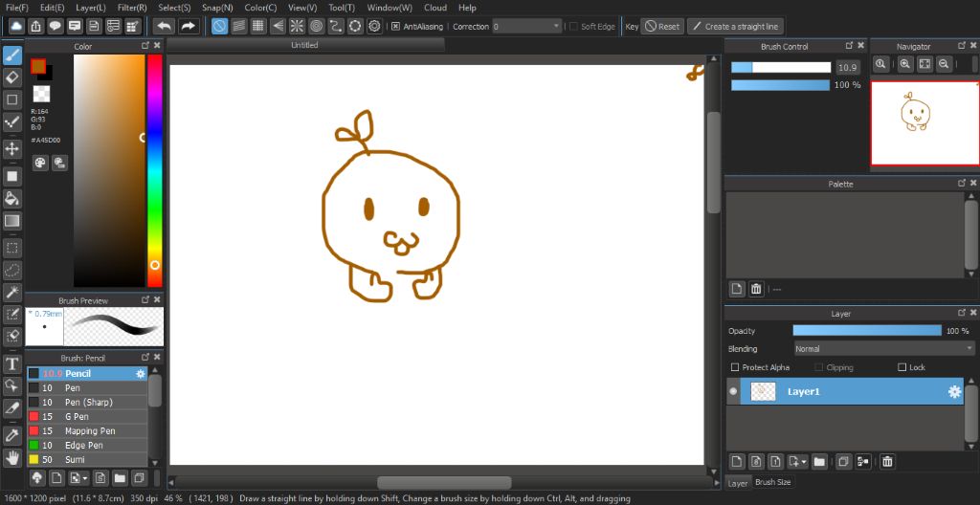Enable the radial snap
Viewport: 980px width, 505px height.
(x=297, y=26)
